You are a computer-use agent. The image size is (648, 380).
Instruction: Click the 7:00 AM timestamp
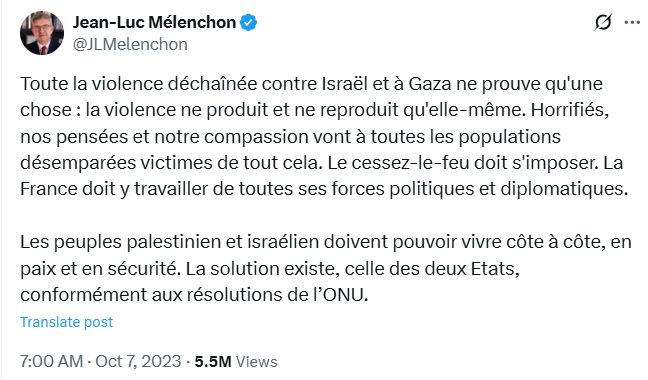tap(51, 361)
